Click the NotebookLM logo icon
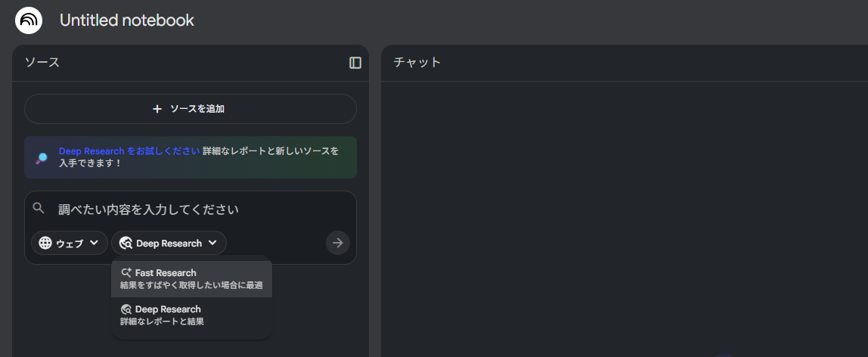Viewport: 868px width, 357px height. coord(29,20)
